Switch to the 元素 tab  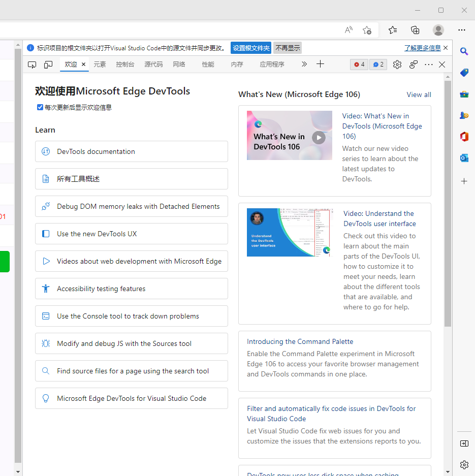(100, 65)
